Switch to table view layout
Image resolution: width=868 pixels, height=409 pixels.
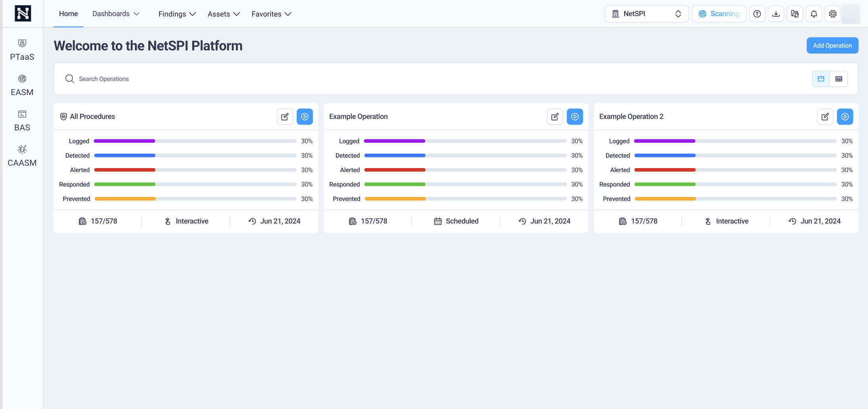click(839, 79)
